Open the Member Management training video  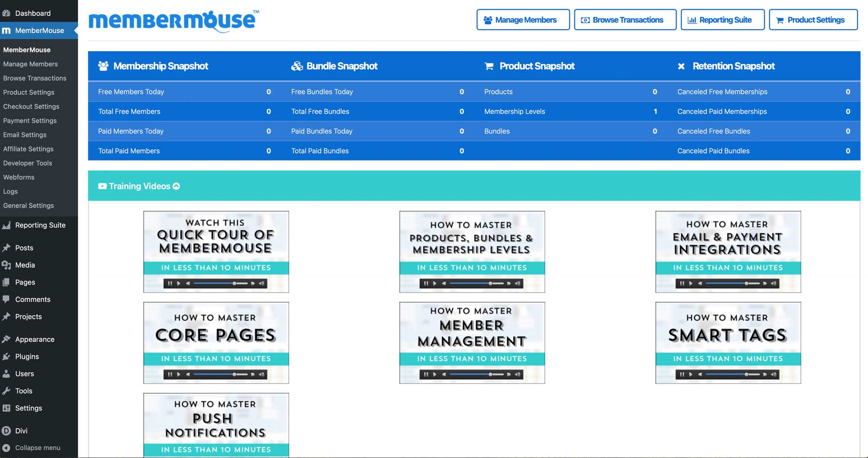[x=472, y=343]
